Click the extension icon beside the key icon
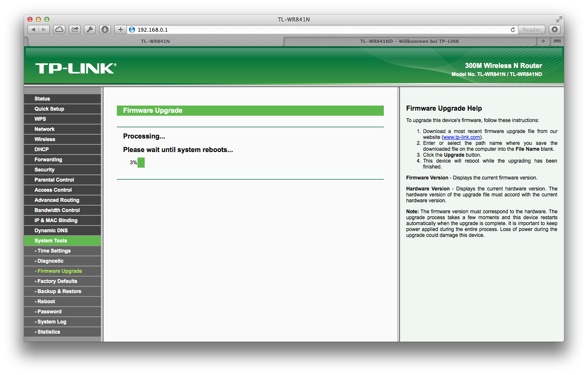This screenshot has height=375, width=588. pos(105,30)
